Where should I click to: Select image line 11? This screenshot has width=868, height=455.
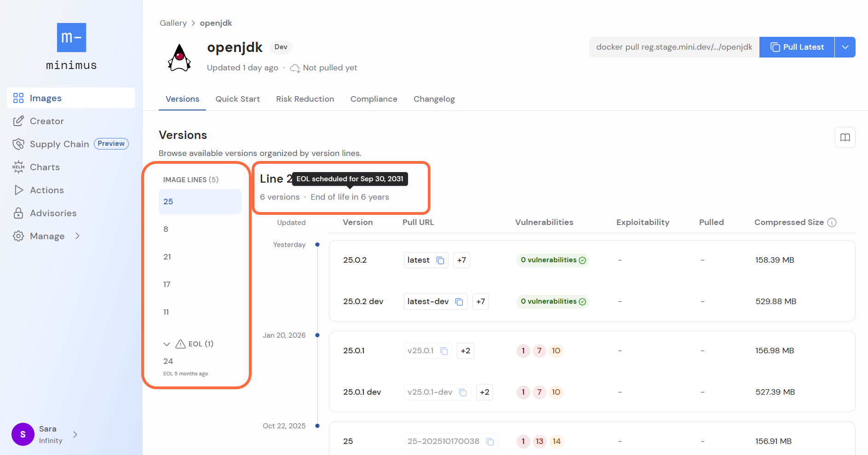click(x=200, y=312)
